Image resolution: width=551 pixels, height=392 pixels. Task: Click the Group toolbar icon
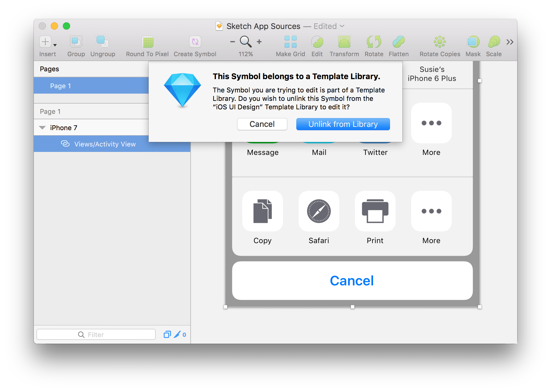[76, 42]
